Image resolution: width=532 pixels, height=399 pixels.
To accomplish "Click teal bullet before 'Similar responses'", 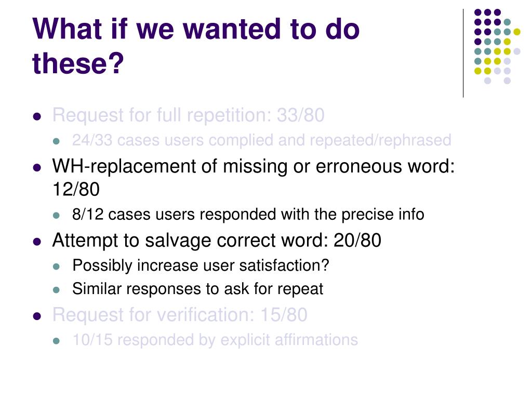I will point(56,290).
